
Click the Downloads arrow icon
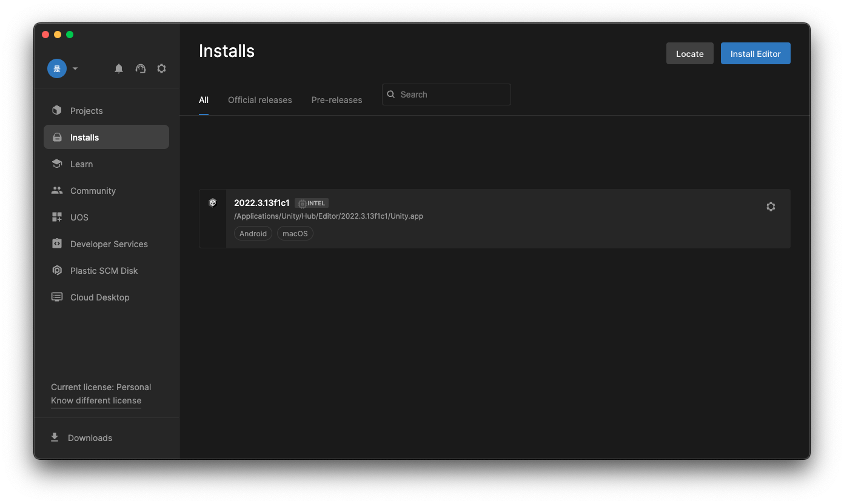pos(55,437)
